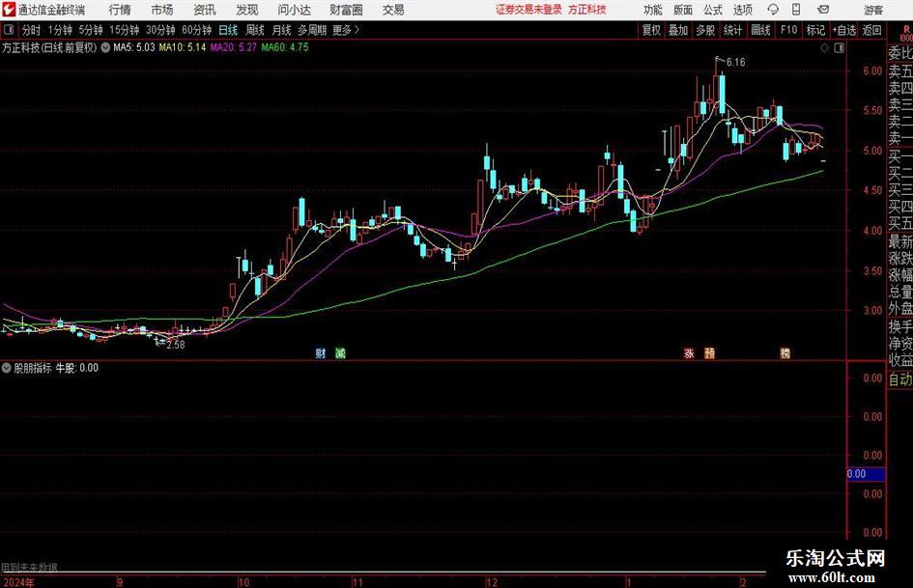Click the 牛股: 0.00 indicator value
913x588 pixels.
click(77, 368)
